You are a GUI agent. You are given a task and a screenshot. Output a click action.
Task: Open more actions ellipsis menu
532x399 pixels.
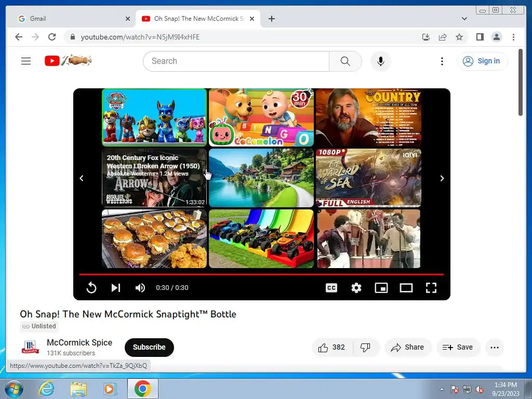click(x=495, y=348)
